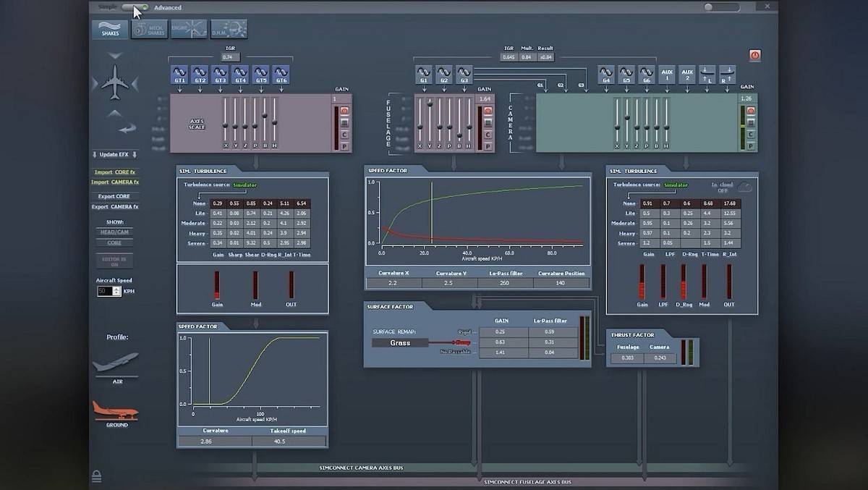This screenshot has width=868, height=490.
Task: Select the G2 fuselage generator icon
Action: tap(443, 75)
